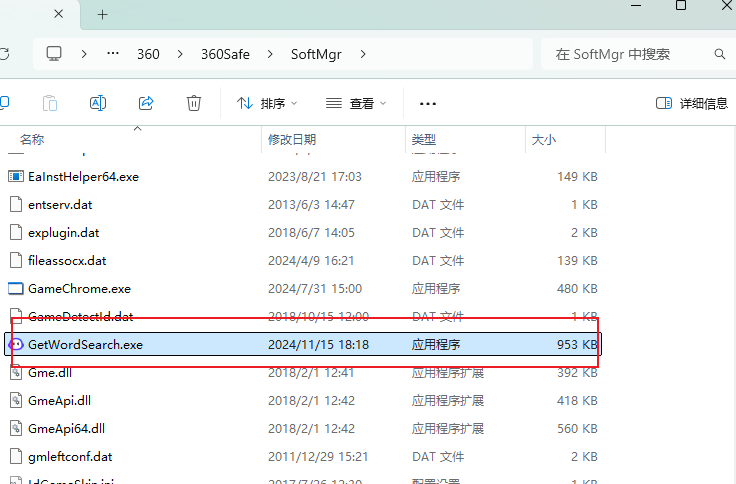Sort by the 修改日期 column header
Image resolution: width=736 pixels, height=484 pixels.
pyautogui.click(x=291, y=139)
